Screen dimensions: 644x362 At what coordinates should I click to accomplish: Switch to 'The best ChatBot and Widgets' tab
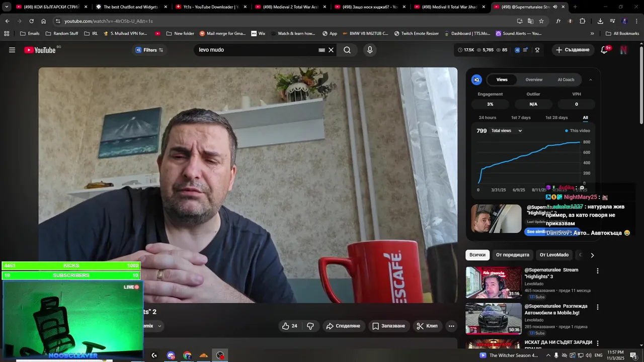pos(131,7)
